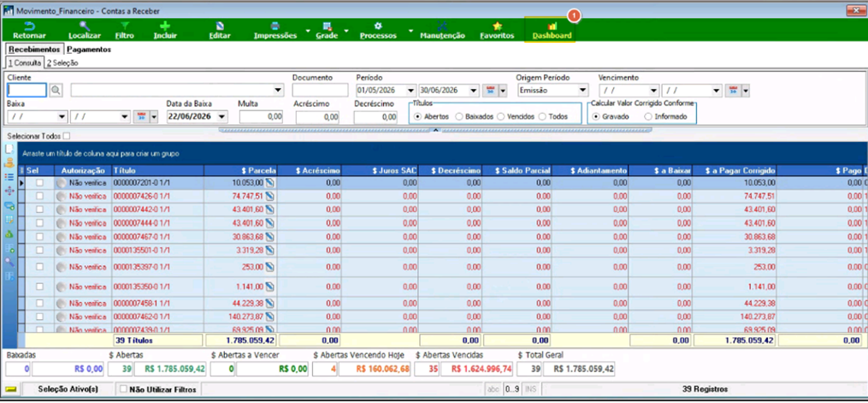The image size is (868, 403).
Task: Click the blue list icon in left sidebar
Action: (x=9, y=176)
